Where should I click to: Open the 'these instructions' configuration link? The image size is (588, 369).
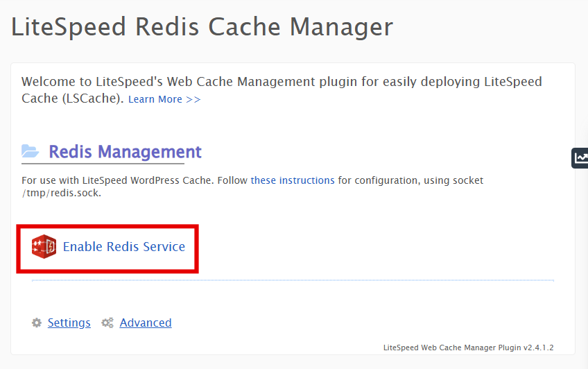292,180
